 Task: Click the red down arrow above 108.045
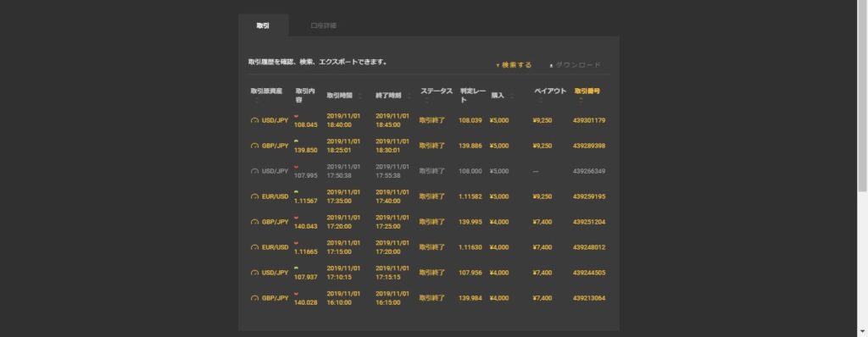(x=296, y=116)
